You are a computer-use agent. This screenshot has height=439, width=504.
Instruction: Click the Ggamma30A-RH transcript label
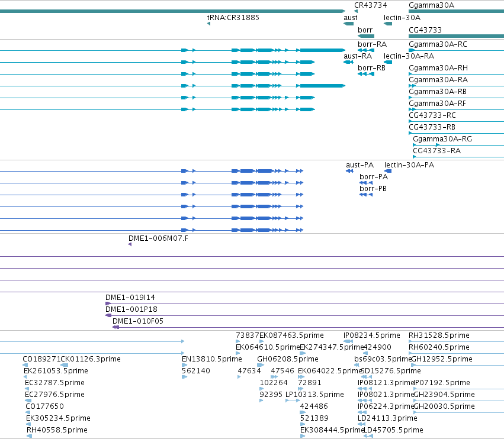438,68
